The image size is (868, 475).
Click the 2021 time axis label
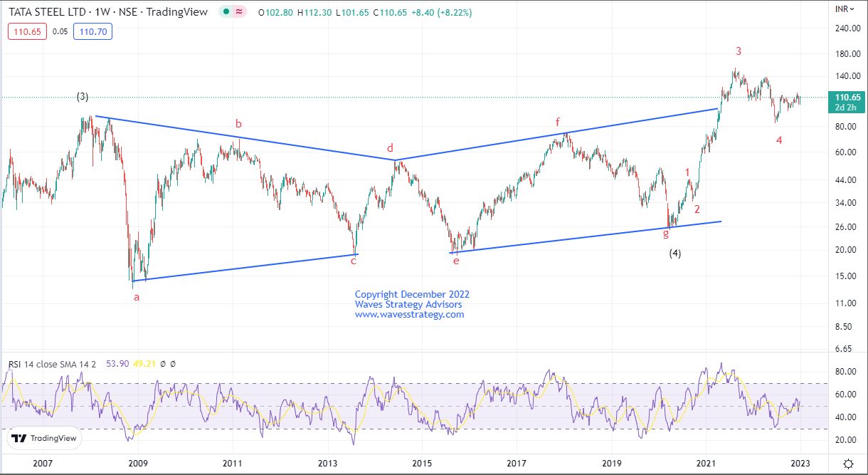(706, 464)
